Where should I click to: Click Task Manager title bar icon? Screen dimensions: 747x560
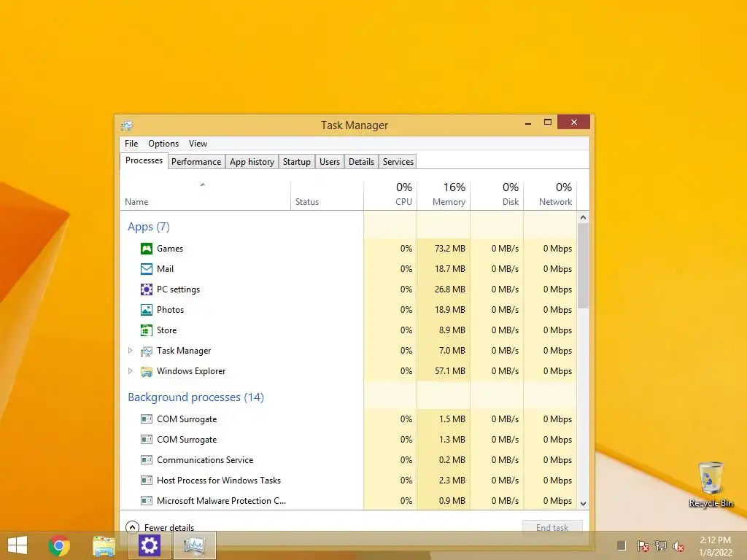pos(127,125)
